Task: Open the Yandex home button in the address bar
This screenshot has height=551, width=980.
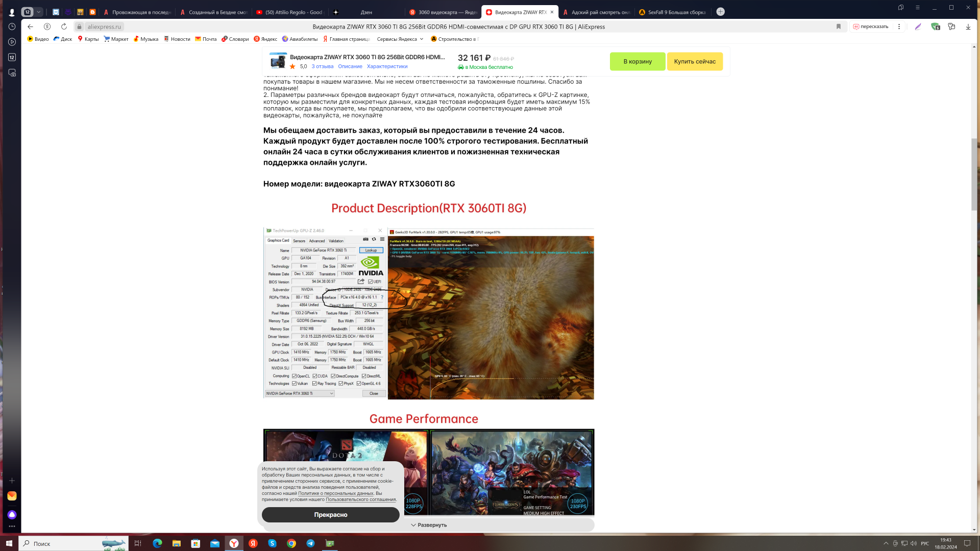Action: tap(47, 27)
